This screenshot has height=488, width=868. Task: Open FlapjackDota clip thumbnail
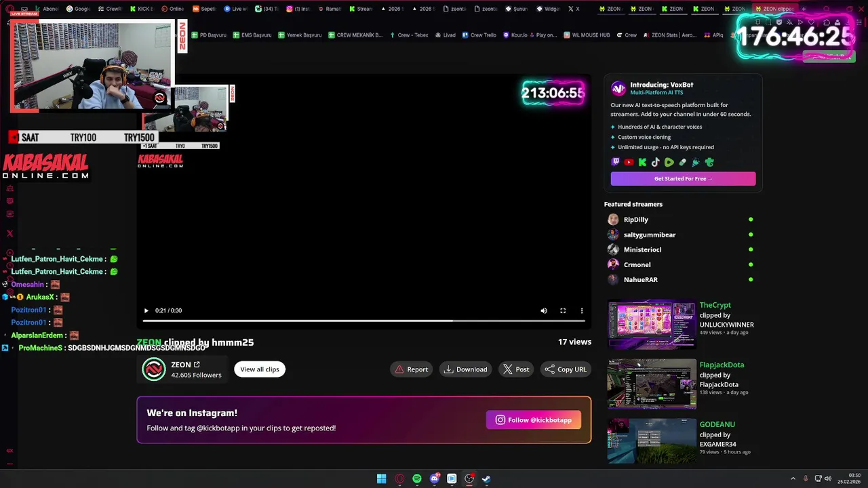652,384
